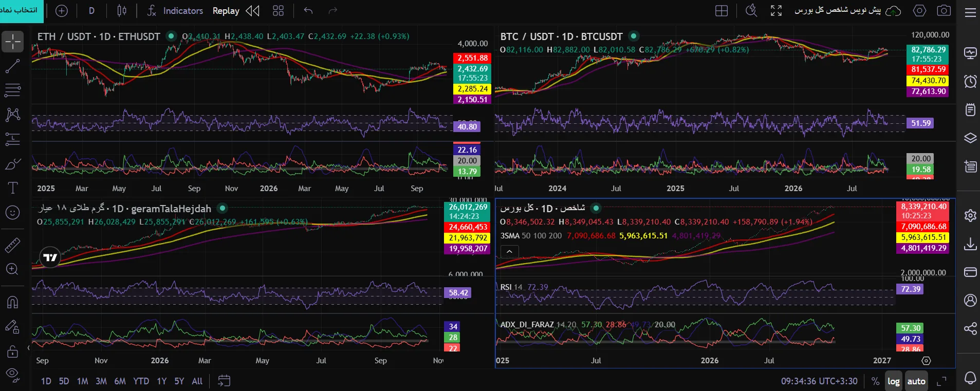Select the crosshair cursor tool
Image resolution: width=980 pixels, height=391 pixels.
13,42
